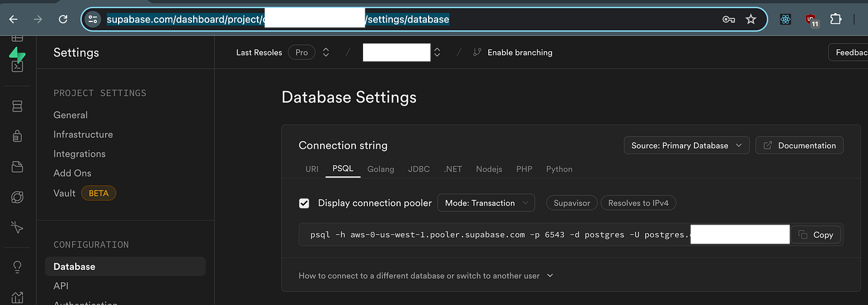Click the Connection string heading

pyautogui.click(x=343, y=145)
